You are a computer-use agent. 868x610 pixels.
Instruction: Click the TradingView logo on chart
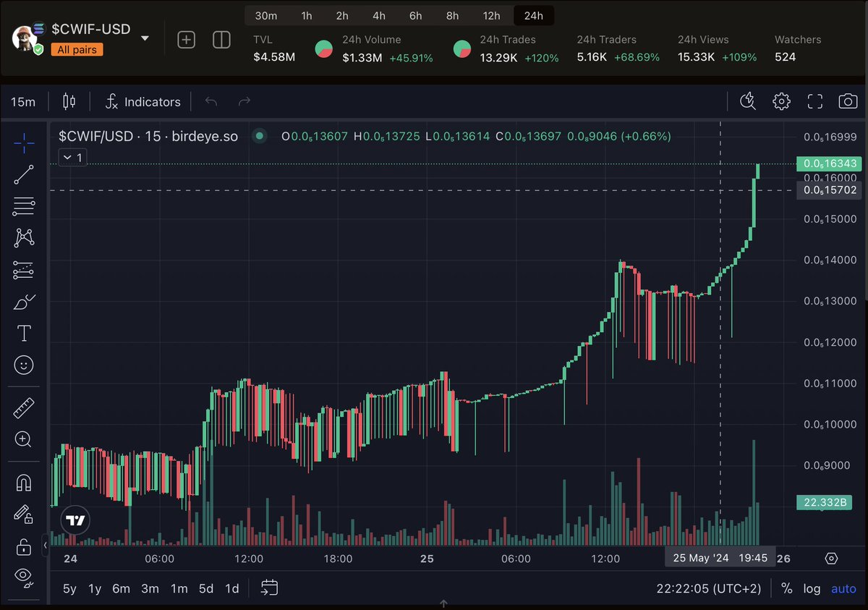[75, 520]
